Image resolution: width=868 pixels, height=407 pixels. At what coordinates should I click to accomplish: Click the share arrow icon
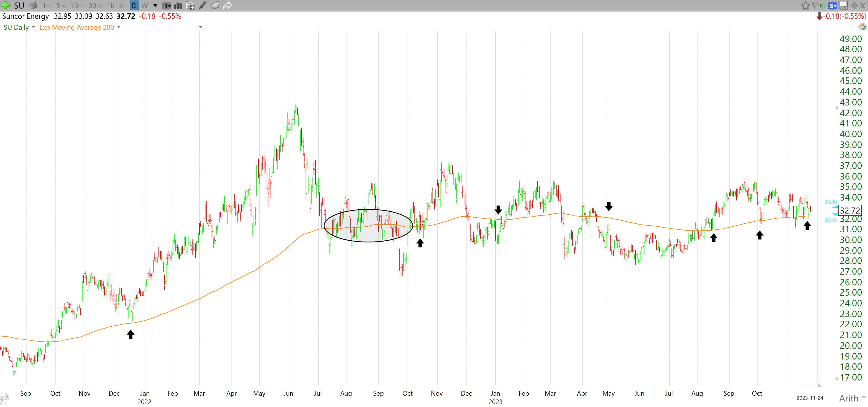click(x=228, y=6)
